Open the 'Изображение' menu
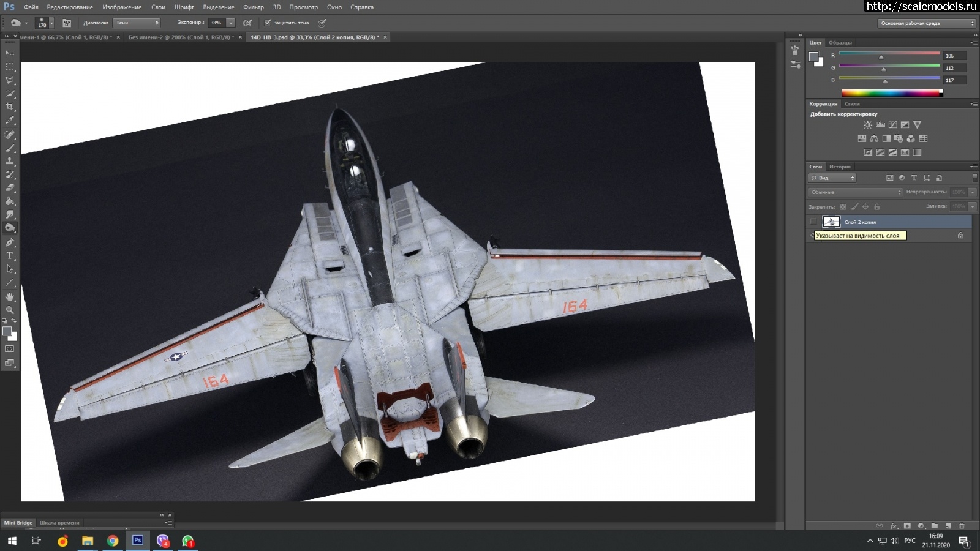980x551 pixels. (122, 7)
